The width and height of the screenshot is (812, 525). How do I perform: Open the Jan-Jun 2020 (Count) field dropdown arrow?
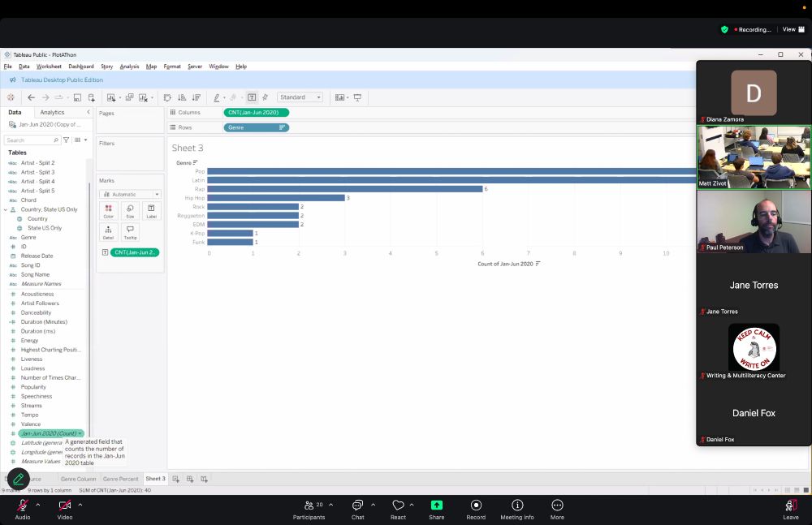(x=80, y=434)
